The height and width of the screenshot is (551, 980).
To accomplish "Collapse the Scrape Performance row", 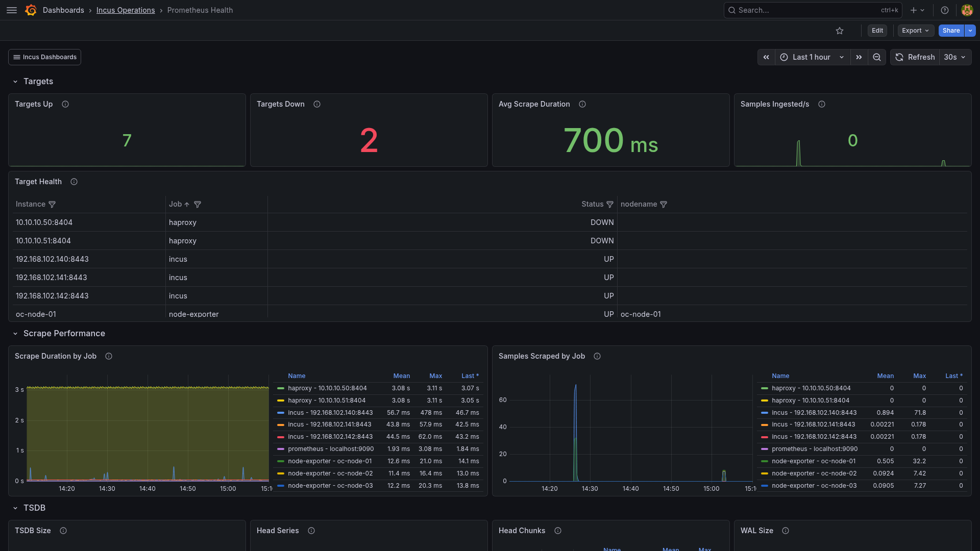I will 15,334.
